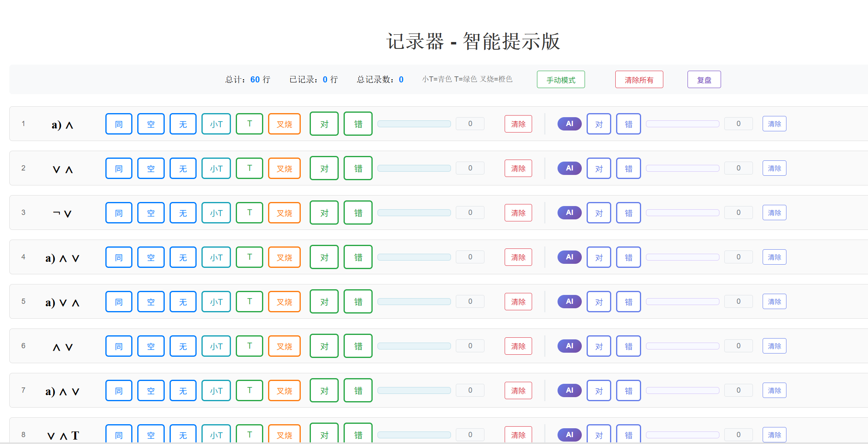868x444 pixels.
Task: Click the AI badge in row 2
Action: (x=569, y=168)
